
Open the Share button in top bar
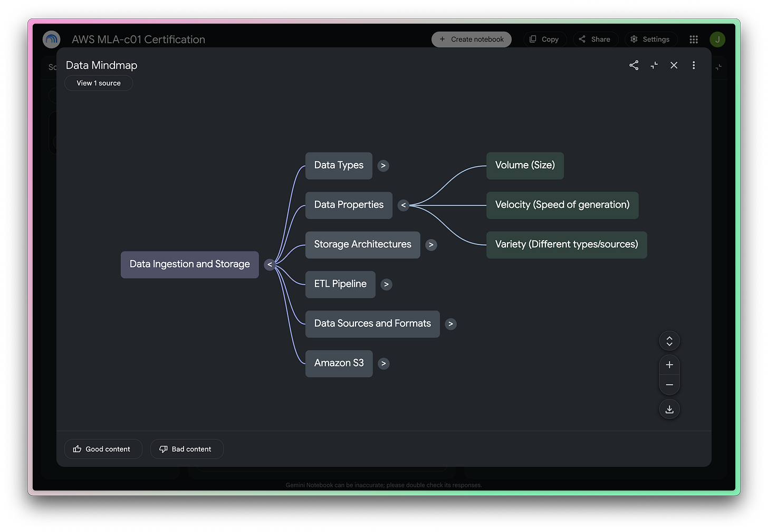tap(596, 40)
